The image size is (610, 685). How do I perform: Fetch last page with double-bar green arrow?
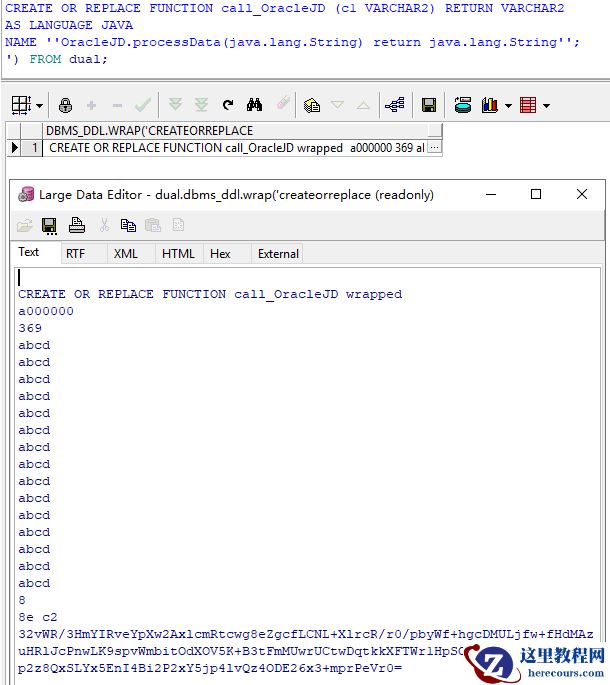pos(201,104)
